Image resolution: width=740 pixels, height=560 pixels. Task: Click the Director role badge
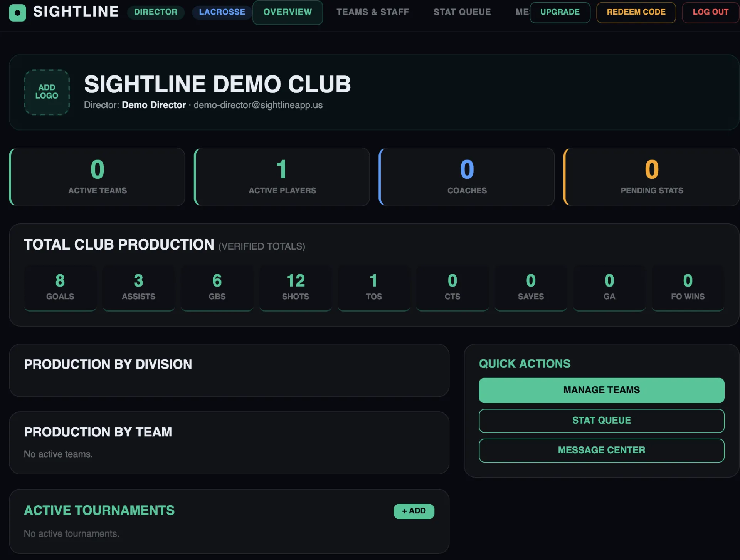point(156,12)
